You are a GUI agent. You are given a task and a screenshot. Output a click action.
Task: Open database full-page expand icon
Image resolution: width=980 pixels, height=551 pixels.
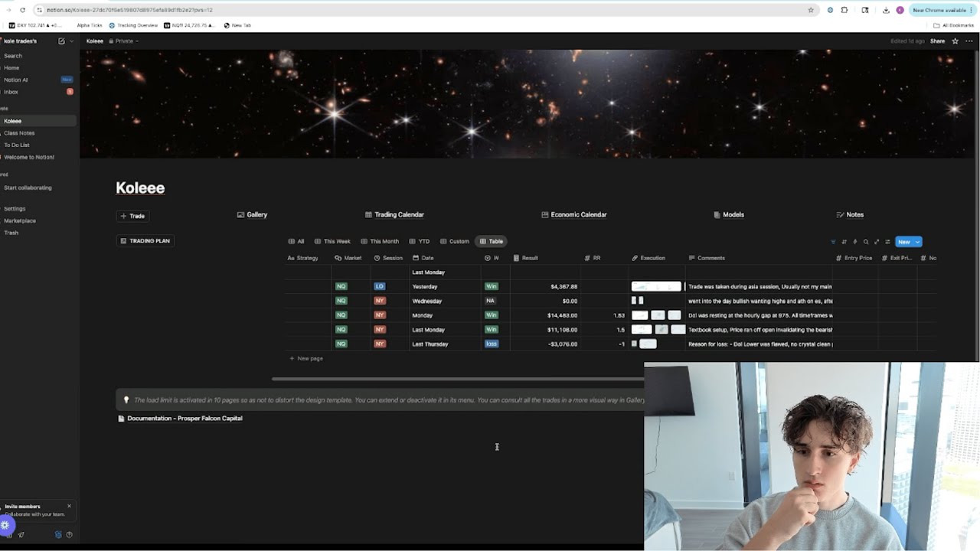pyautogui.click(x=877, y=242)
